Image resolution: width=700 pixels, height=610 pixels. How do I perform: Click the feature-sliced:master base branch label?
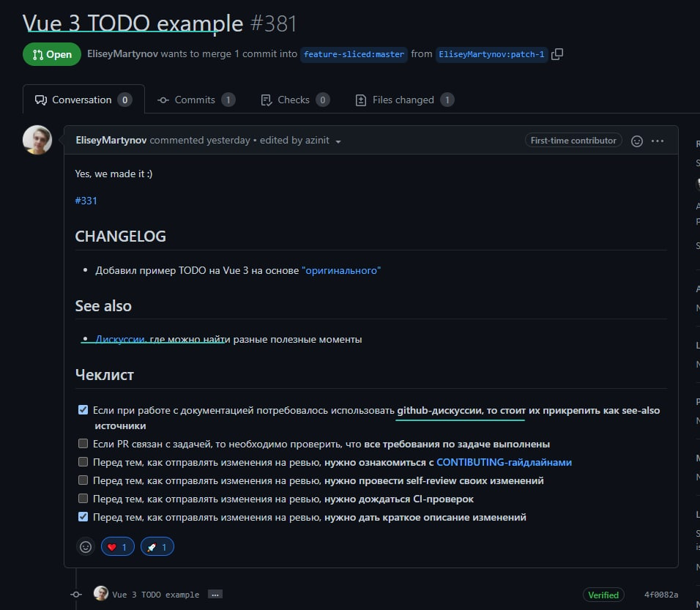[x=354, y=54]
